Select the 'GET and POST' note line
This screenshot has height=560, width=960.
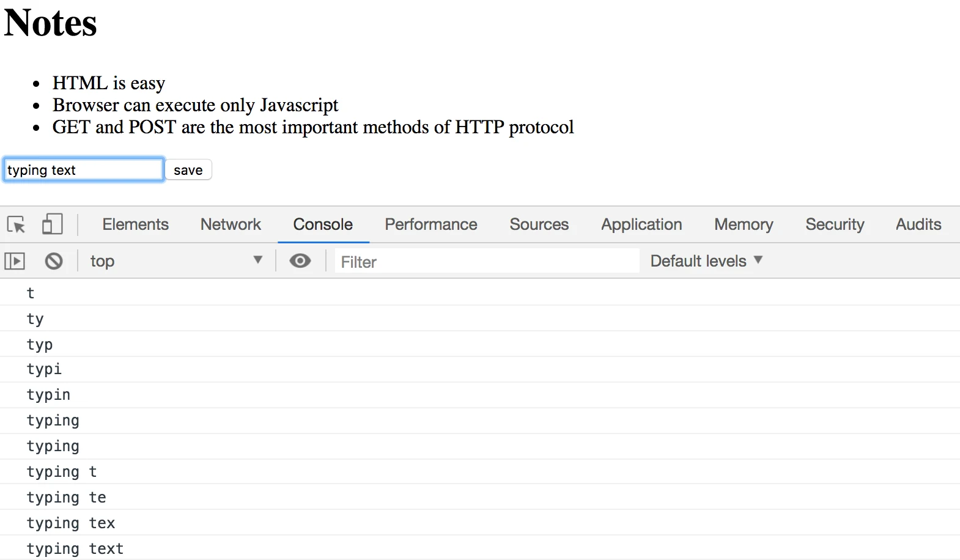[x=313, y=127]
